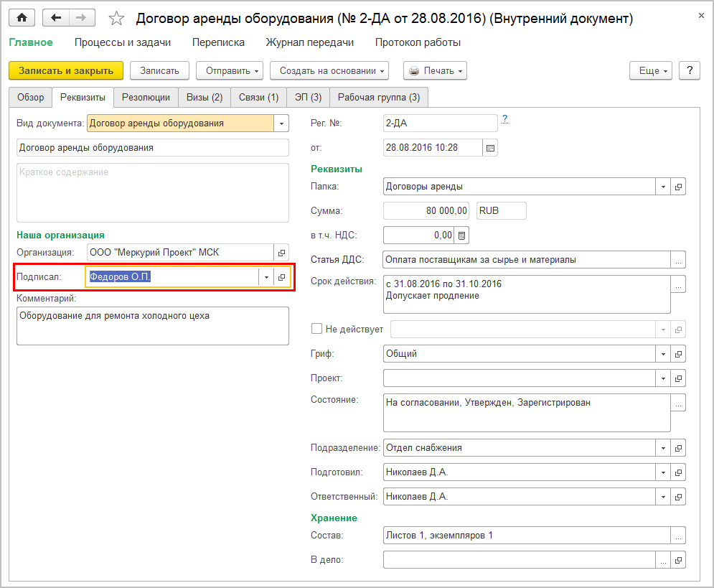Open Переписка section

(x=218, y=42)
